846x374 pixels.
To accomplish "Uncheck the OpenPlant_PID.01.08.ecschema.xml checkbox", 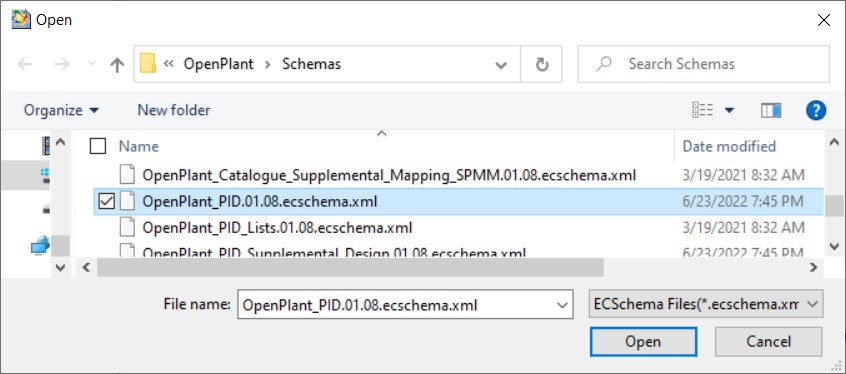I will (x=107, y=201).
